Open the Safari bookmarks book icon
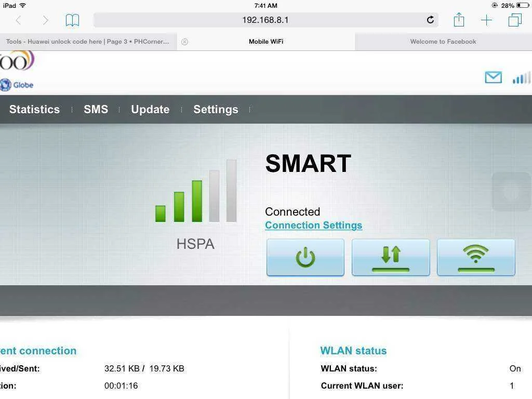The image size is (532, 399). [72, 20]
